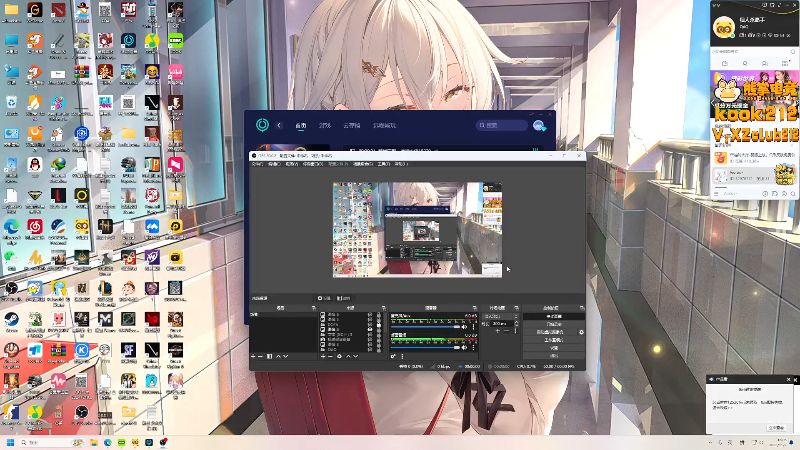This screenshot has height=450, width=800.
Task: Click the kook:212 banner in right panel
Action: (755, 113)
